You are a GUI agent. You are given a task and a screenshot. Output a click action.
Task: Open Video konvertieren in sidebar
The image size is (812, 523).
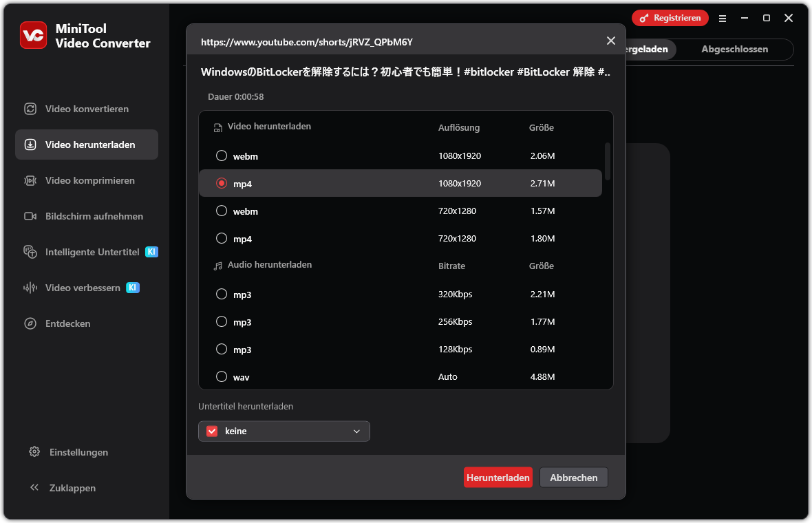(x=87, y=109)
